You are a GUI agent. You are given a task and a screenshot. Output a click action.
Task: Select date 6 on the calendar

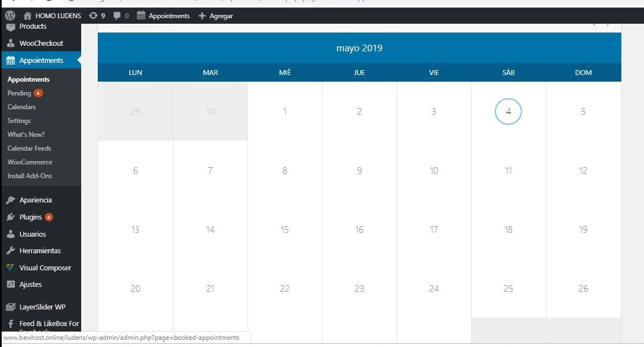click(x=135, y=170)
